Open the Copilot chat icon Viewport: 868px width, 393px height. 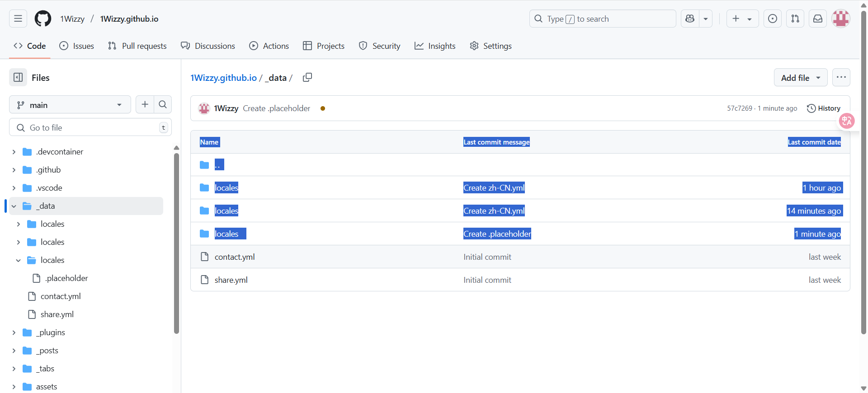coord(690,19)
